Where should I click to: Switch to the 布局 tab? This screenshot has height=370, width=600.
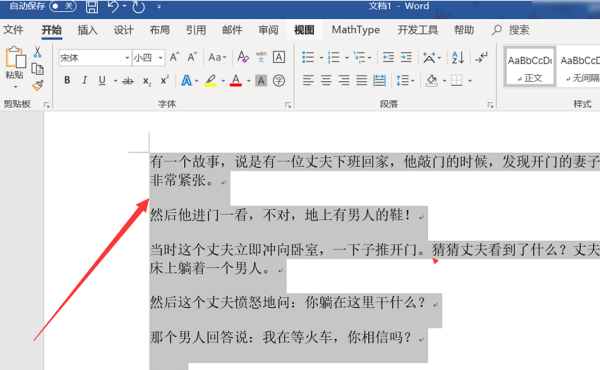tap(160, 30)
